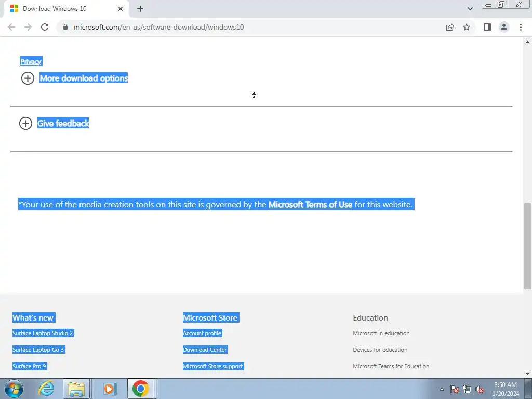Open the Privacy link
The height and width of the screenshot is (399, 532).
click(x=31, y=61)
